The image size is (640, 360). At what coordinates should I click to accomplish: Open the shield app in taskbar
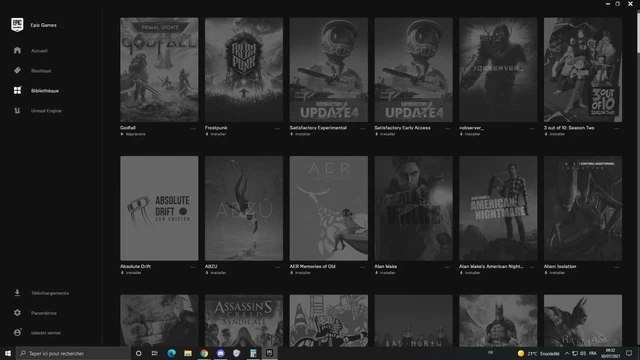[237, 353]
